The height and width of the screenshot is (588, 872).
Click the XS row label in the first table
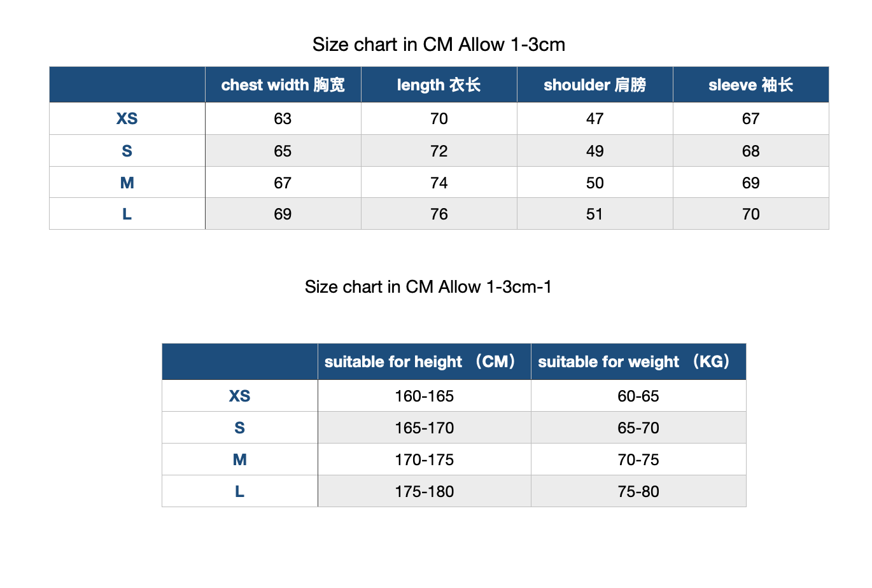point(127,118)
